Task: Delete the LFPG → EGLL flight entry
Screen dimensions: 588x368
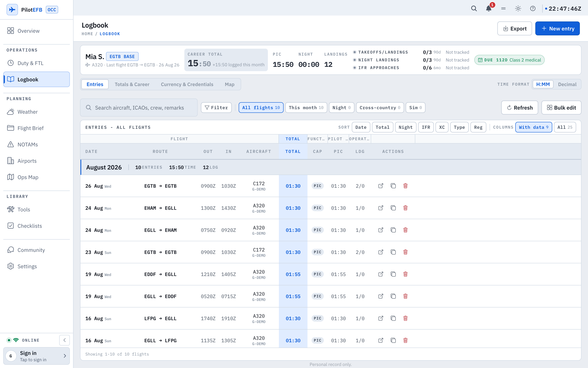Action: (x=405, y=318)
